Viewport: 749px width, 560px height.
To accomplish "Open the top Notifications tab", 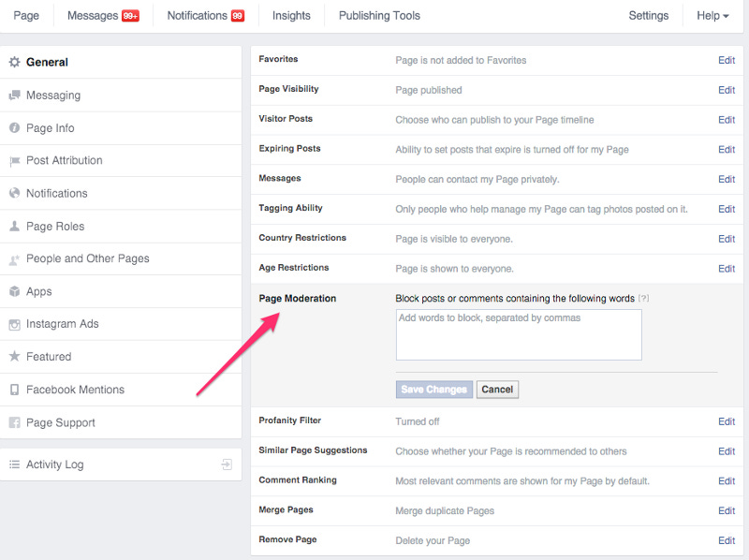I will coord(205,16).
